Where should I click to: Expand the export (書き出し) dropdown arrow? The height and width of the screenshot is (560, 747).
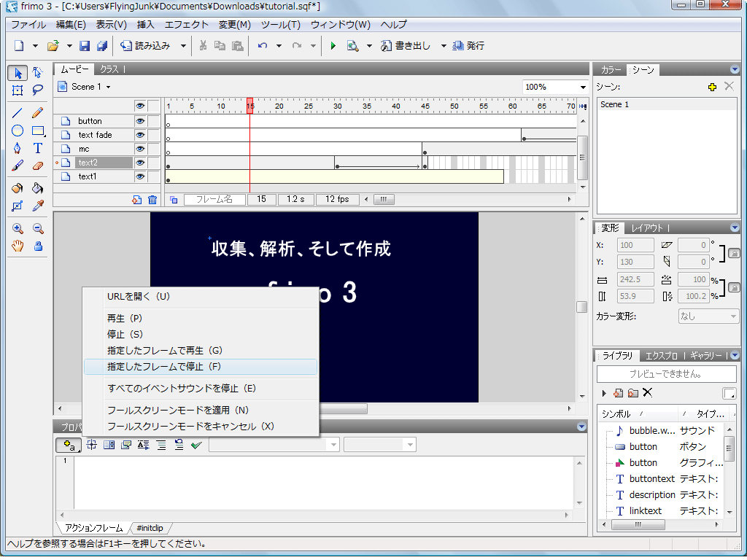coord(443,46)
